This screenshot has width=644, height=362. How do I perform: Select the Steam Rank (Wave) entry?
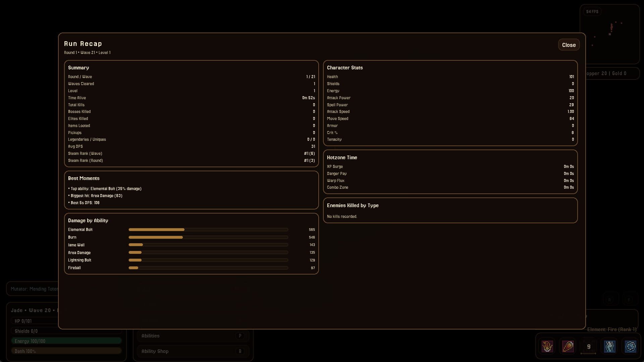click(x=85, y=153)
